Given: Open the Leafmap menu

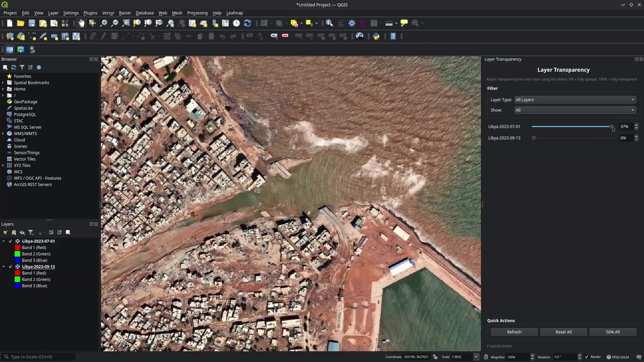Looking at the screenshot, I should click(x=234, y=13).
